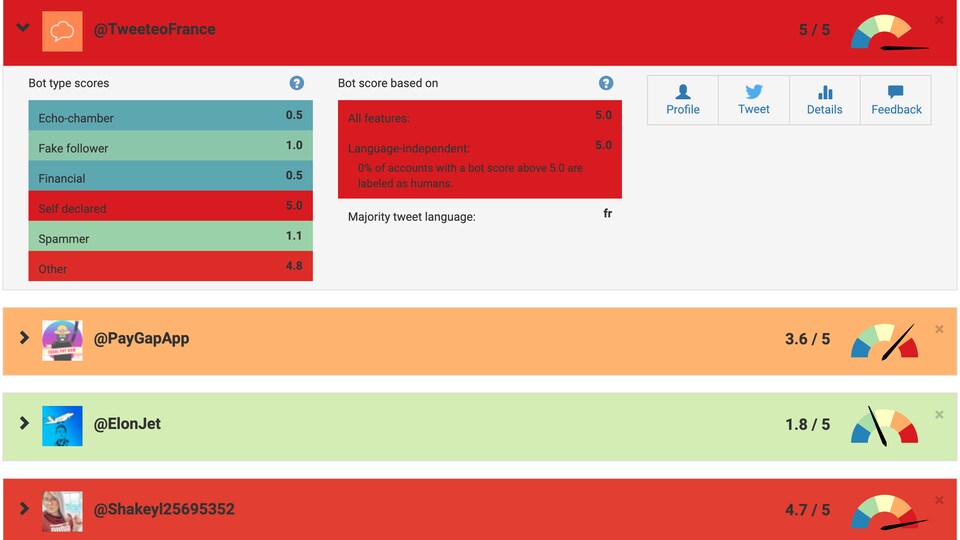Remove the @PayGapApp result with X
The height and width of the screenshot is (540, 960).
point(939,329)
